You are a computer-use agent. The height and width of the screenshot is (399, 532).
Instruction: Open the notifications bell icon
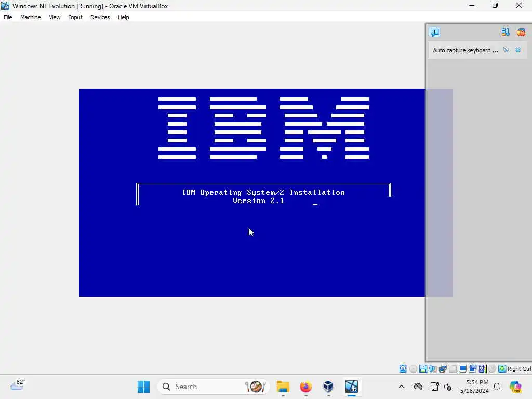tap(497, 387)
